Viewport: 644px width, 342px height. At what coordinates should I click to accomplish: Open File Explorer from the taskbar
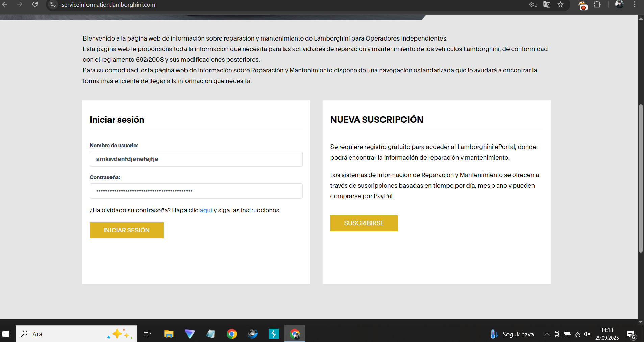click(169, 334)
